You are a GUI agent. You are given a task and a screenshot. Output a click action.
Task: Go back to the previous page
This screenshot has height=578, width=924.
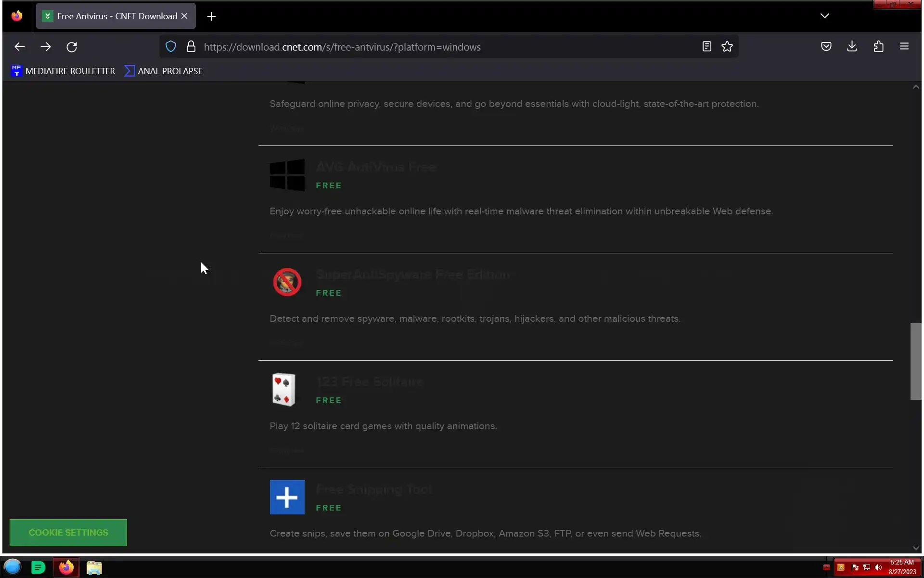(19, 47)
